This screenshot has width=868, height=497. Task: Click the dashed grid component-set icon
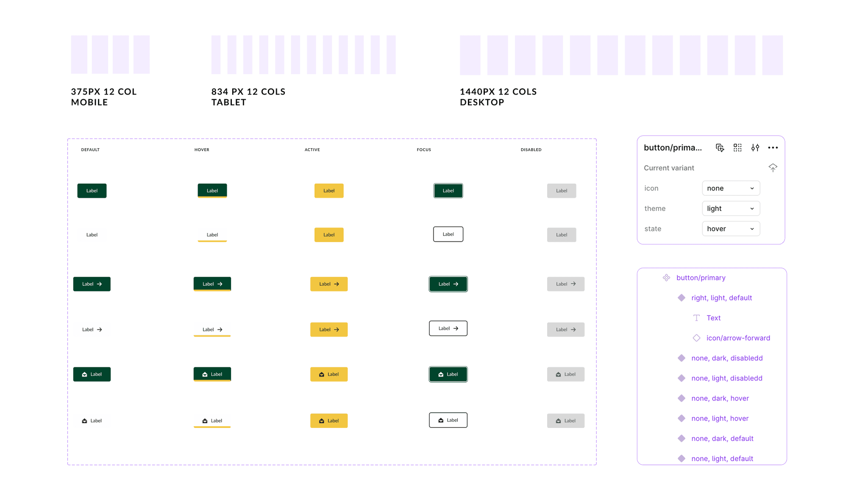coord(737,147)
